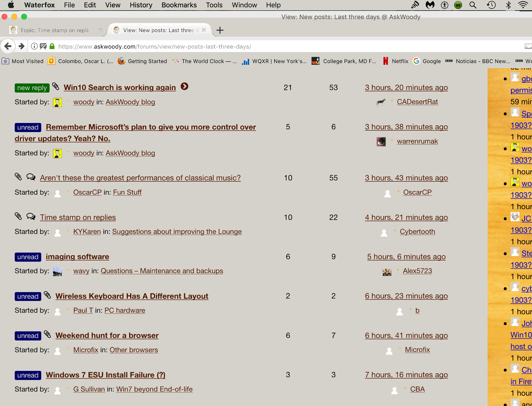Click the 4 hours, 21 minutes ago link

tap(406, 217)
